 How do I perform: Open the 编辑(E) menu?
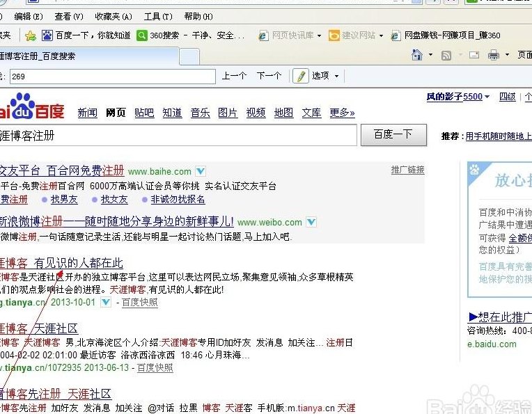click(29, 16)
